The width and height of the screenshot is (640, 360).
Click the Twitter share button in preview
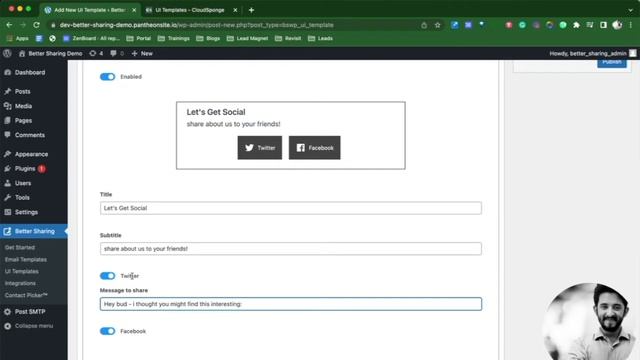tap(260, 148)
